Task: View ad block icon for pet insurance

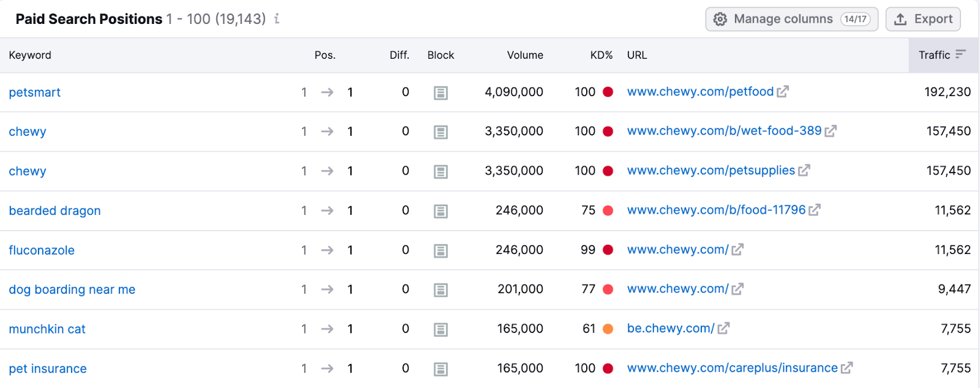Action: (441, 369)
